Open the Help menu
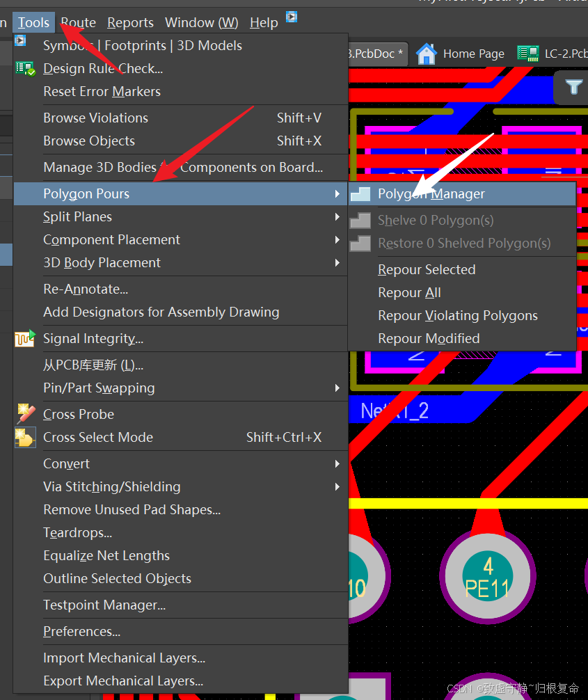 click(264, 22)
